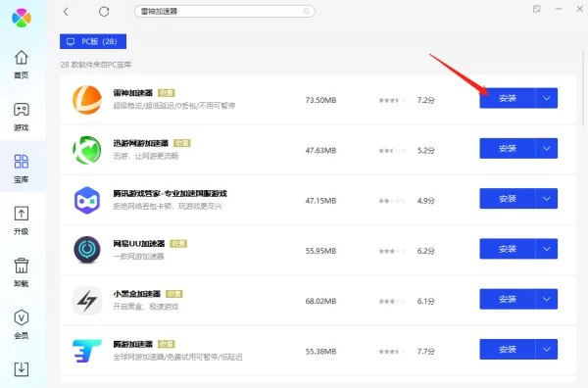Viewport: 588px width, 388px height.
Task: Install 网易UU加速器
Action: (x=508, y=249)
